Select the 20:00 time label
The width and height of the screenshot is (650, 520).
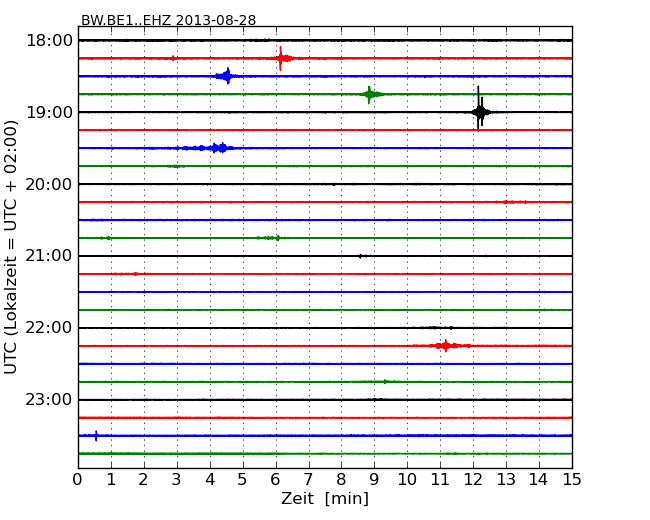point(49,184)
